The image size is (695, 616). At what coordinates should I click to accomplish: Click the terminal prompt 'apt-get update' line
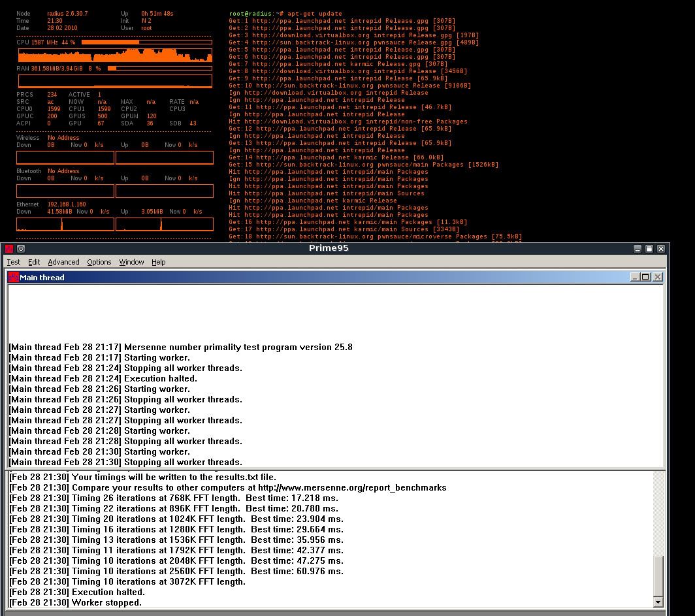[x=285, y=14]
